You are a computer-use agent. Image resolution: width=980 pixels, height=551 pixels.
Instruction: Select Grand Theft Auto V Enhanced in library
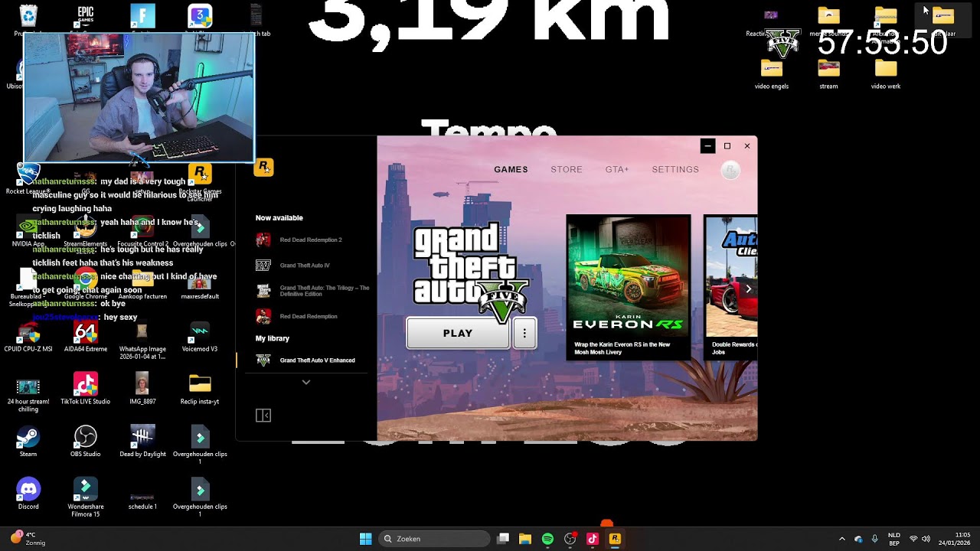pyautogui.click(x=306, y=360)
